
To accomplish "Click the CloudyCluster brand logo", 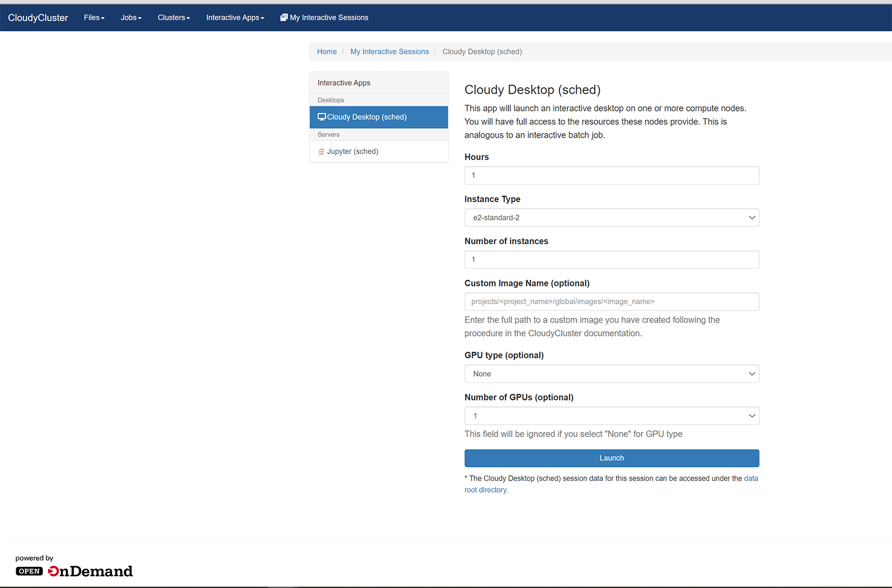I will click(38, 18).
